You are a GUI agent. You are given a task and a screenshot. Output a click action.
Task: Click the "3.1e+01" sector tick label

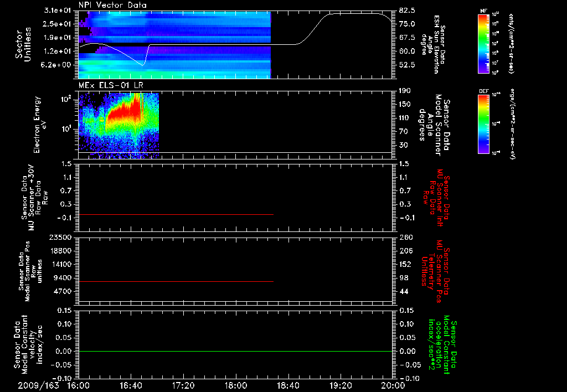tap(57, 11)
